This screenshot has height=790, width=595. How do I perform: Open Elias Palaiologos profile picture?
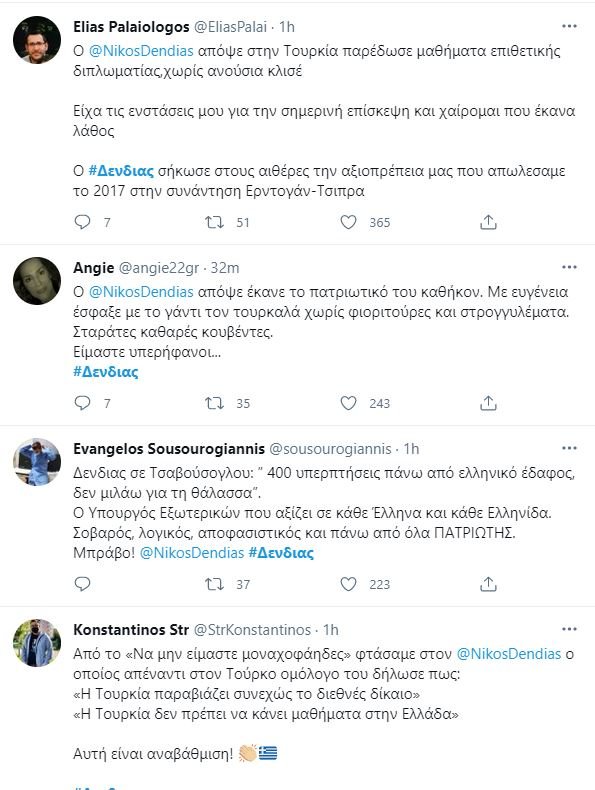(x=37, y=40)
